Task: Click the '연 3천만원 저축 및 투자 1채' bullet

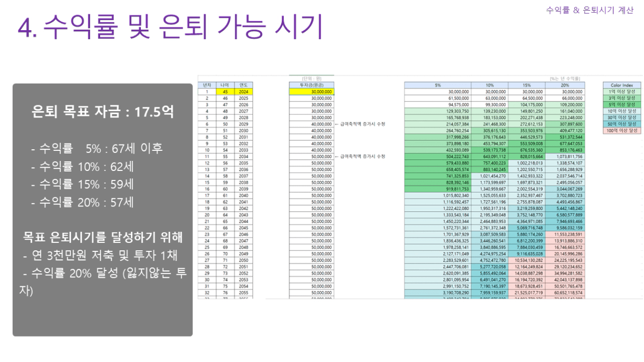Action: click(101, 256)
